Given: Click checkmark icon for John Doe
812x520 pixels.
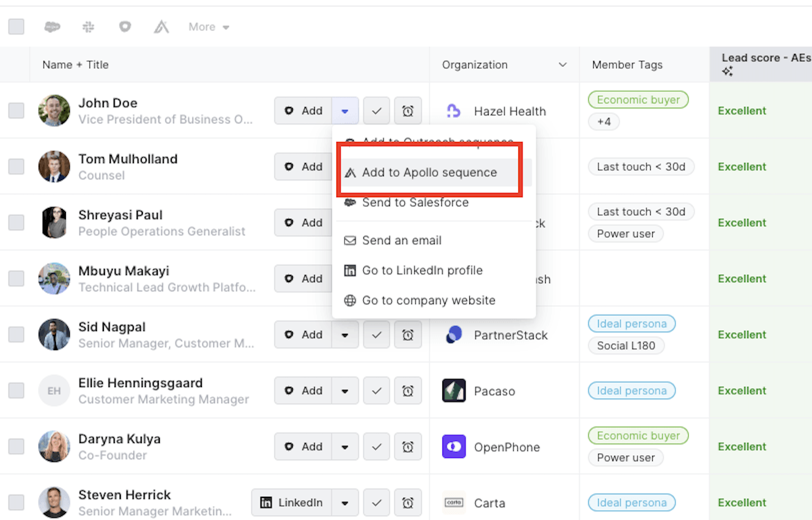Looking at the screenshot, I should pyautogui.click(x=376, y=111).
